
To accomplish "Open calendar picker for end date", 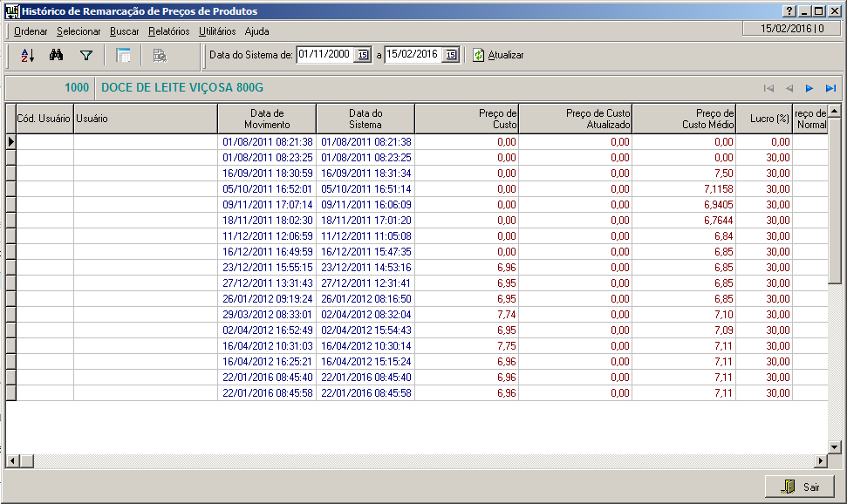I will click(x=450, y=55).
